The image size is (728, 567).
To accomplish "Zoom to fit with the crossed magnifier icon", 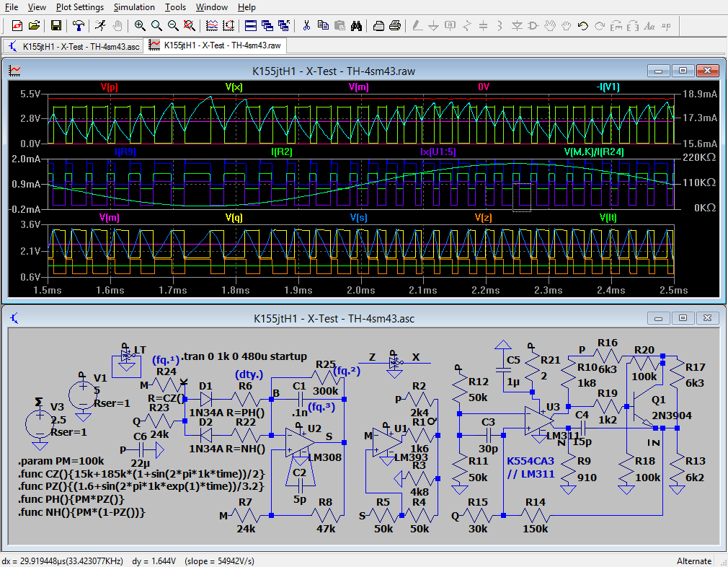I will pos(190,25).
